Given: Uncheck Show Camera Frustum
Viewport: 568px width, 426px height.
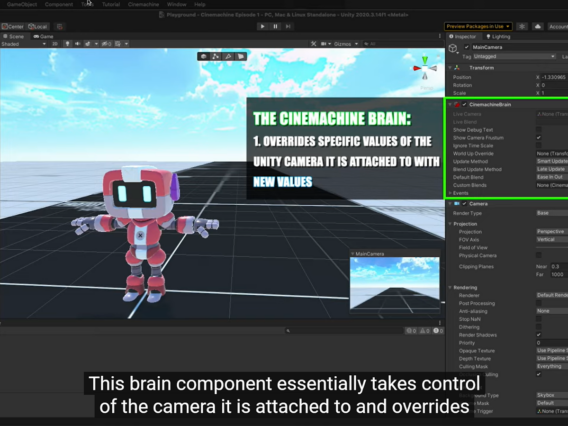Looking at the screenshot, I should coord(539,138).
